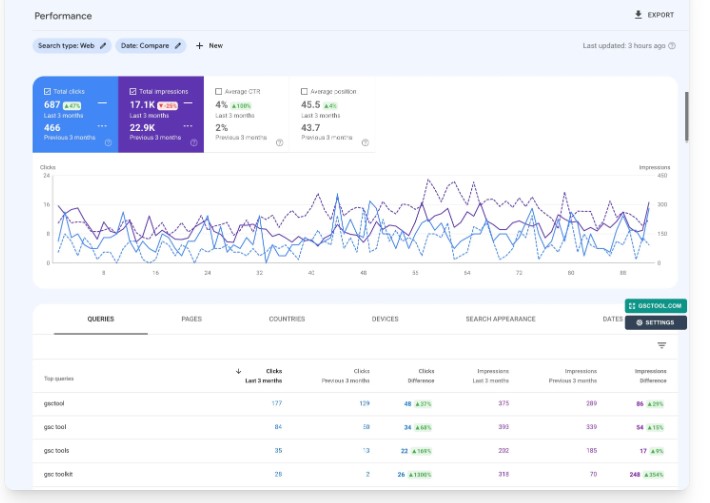Open the Settings extension button
This screenshot has width=710, height=503.
click(655, 323)
